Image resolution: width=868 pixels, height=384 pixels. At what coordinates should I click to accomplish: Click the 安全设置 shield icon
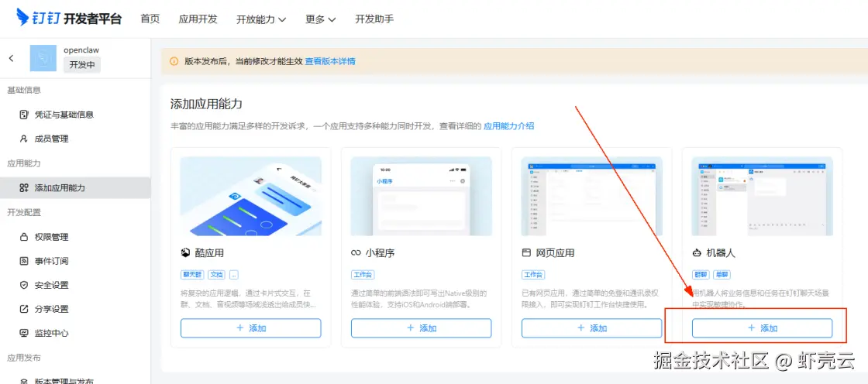[24, 285]
